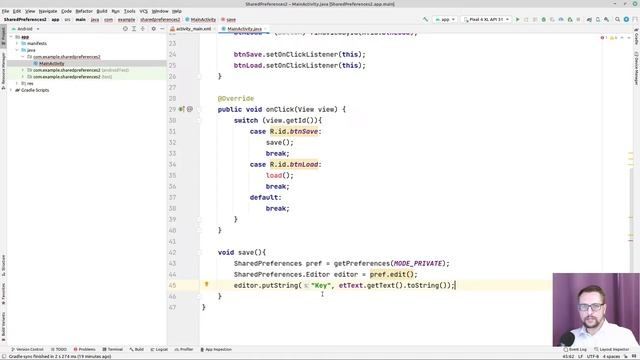Viewport: 640px width, 360px height.
Task: Click the red error indicator in editor corner
Action: click(x=603, y=38)
